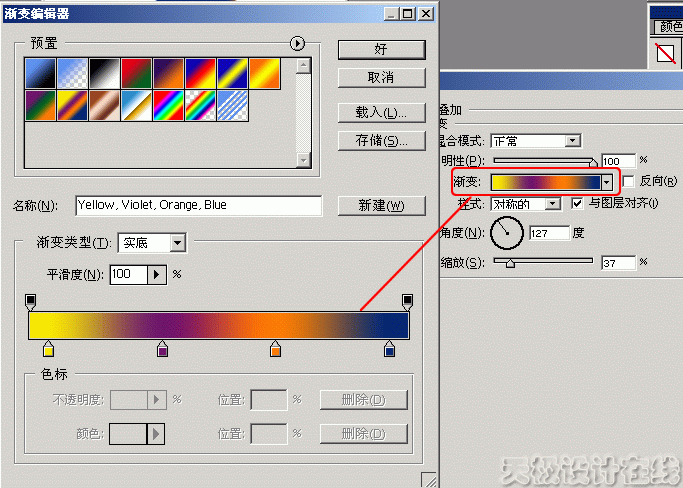The image size is (683, 488).
Task: Select the chrome gradient preset
Action: (x=137, y=105)
